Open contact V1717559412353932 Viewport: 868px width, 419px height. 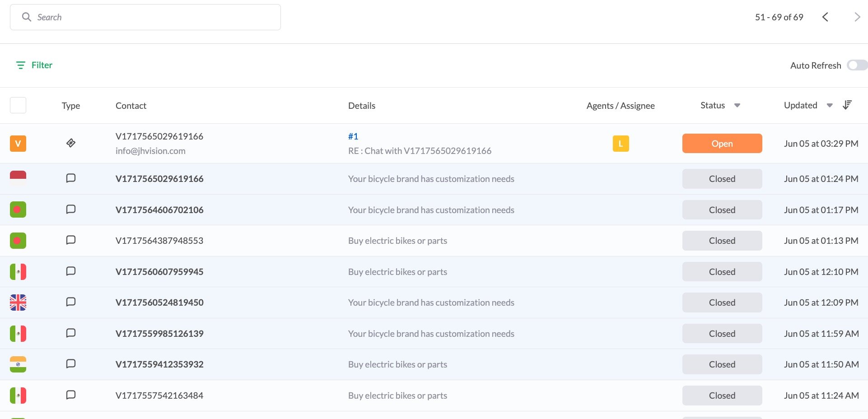coord(159,364)
